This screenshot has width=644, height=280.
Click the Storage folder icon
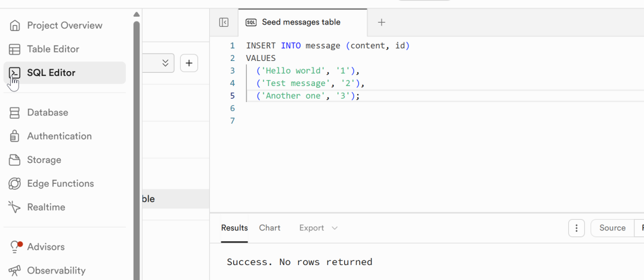pos(15,160)
